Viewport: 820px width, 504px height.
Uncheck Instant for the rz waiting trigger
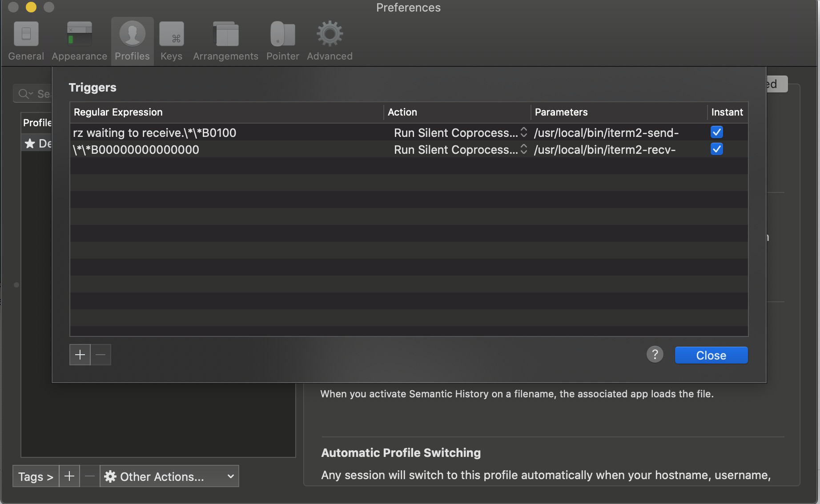coord(716,132)
